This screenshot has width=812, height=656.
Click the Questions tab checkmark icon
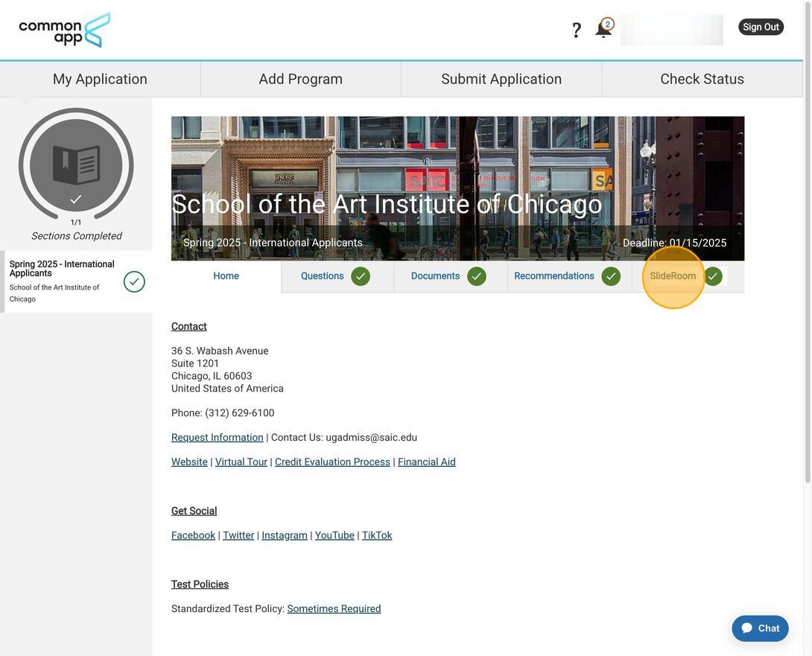coord(361,276)
